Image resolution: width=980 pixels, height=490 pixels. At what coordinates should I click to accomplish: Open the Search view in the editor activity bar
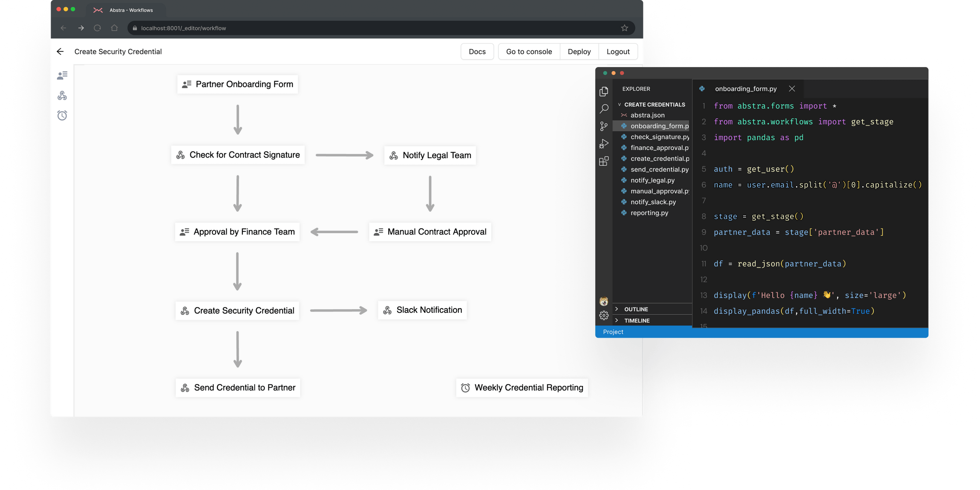pos(604,109)
